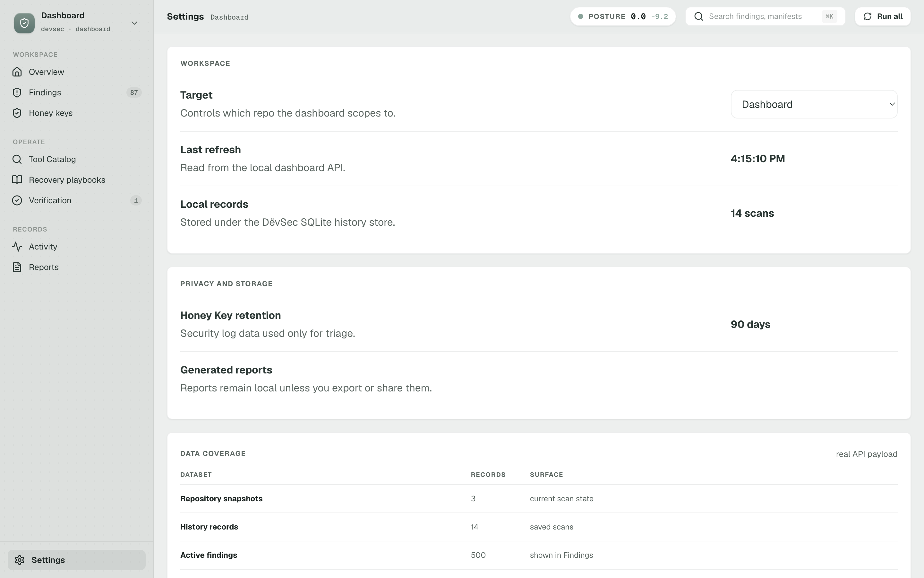Click the Active findings row
Viewport: 924px width, 578px height.
tap(539, 556)
